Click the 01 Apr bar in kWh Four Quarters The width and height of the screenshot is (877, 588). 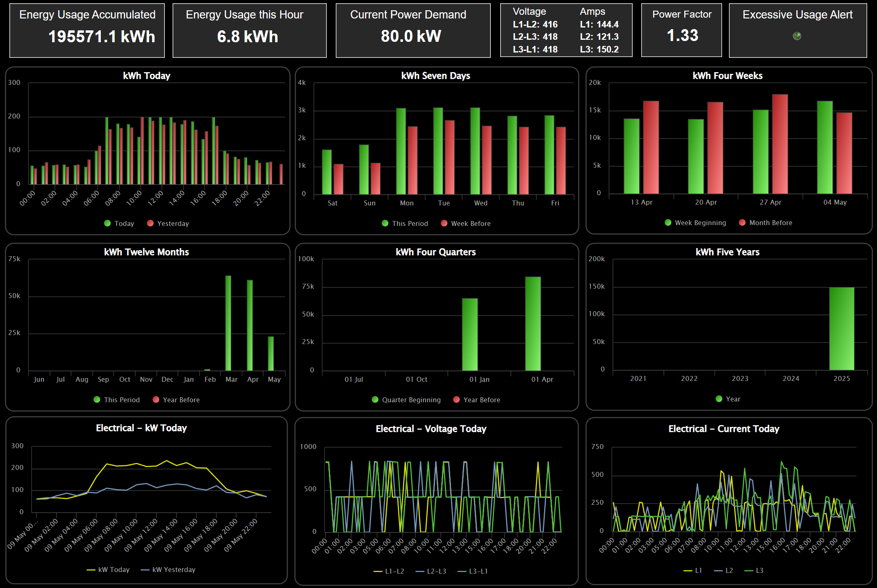(533, 324)
